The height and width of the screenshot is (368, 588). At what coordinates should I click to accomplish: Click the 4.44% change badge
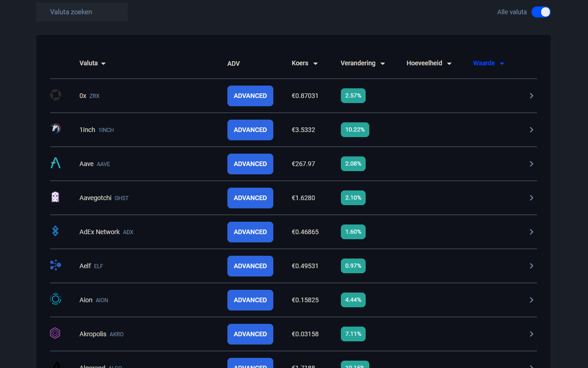pos(353,300)
